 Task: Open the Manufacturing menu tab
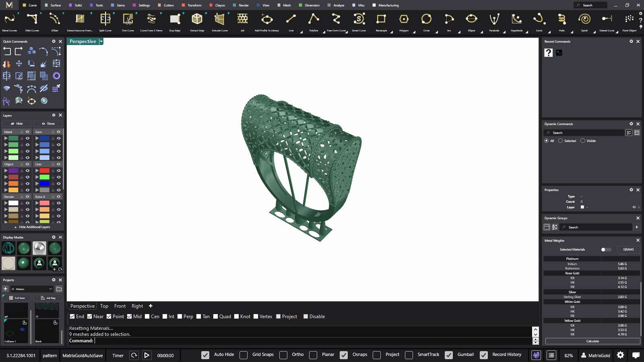point(386,5)
